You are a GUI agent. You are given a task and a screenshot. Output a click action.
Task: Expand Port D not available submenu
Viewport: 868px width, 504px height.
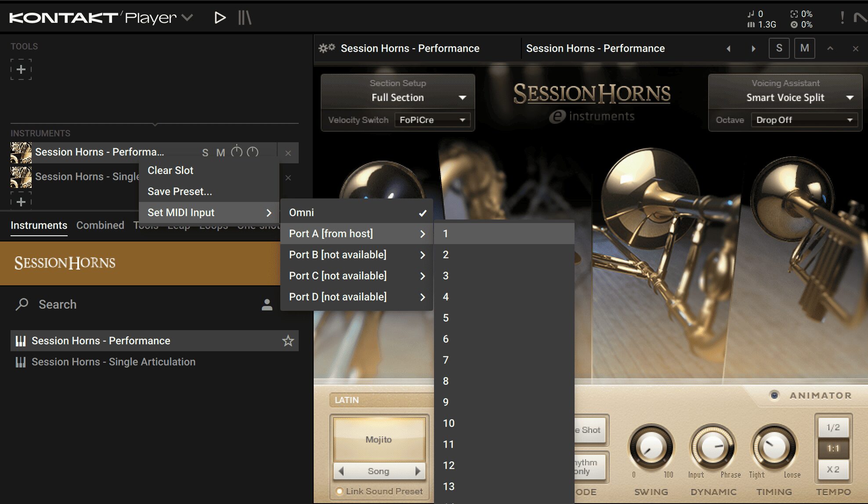pyautogui.click(x=357, y=297)
